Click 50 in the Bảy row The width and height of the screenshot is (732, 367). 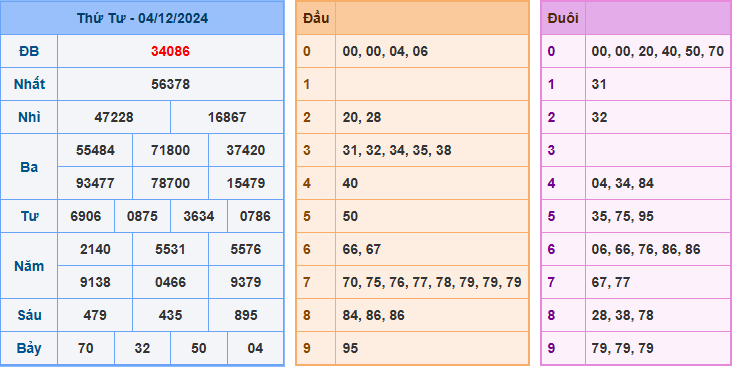click(199, 348)
